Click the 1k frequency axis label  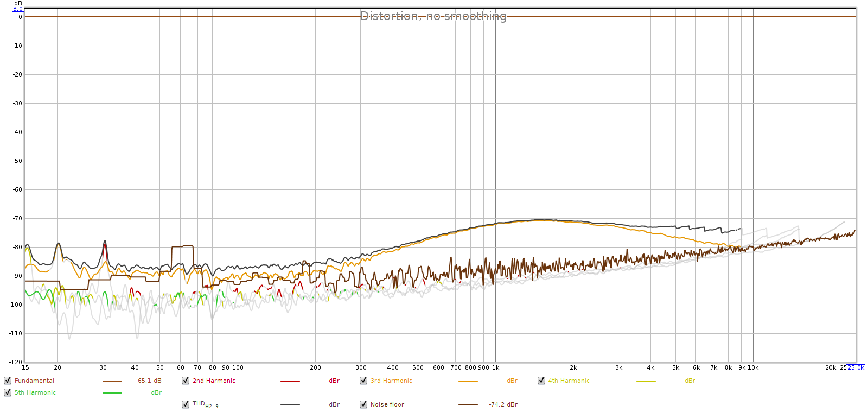(495, 367)
